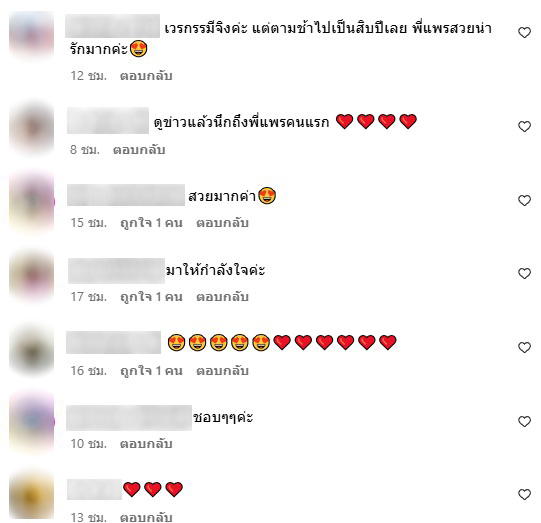Open the last commenter's yellow avatar
Screen dimensions: 541x523
click(31, 495)
